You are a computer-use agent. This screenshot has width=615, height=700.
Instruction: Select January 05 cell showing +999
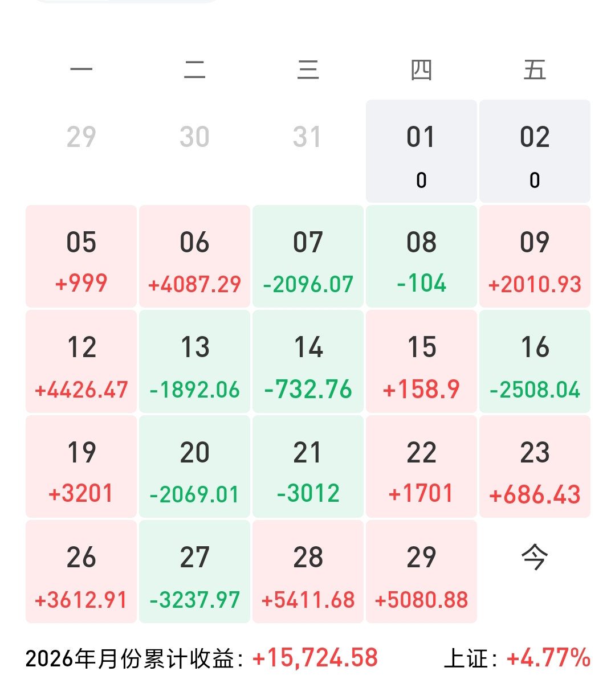(81, 256)
